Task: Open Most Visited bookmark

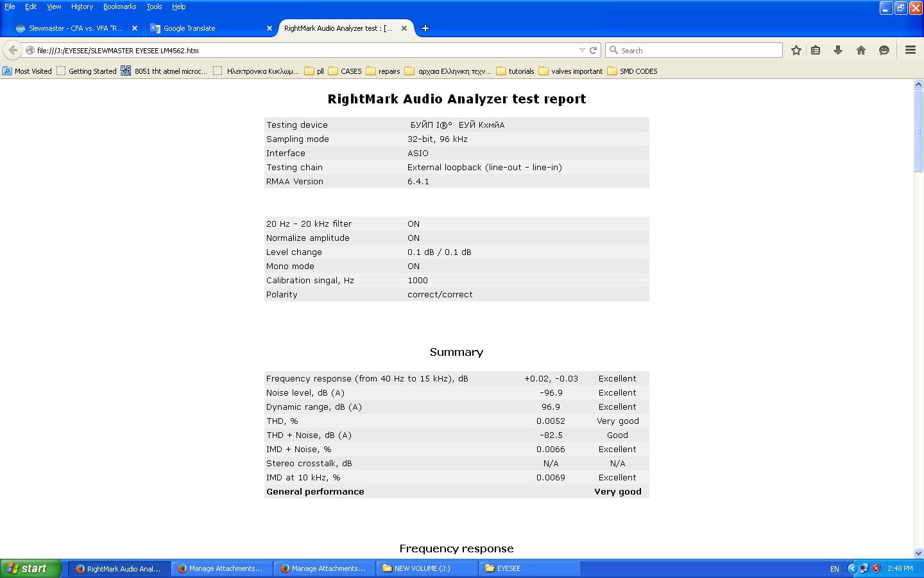Action: click(27, 71)
